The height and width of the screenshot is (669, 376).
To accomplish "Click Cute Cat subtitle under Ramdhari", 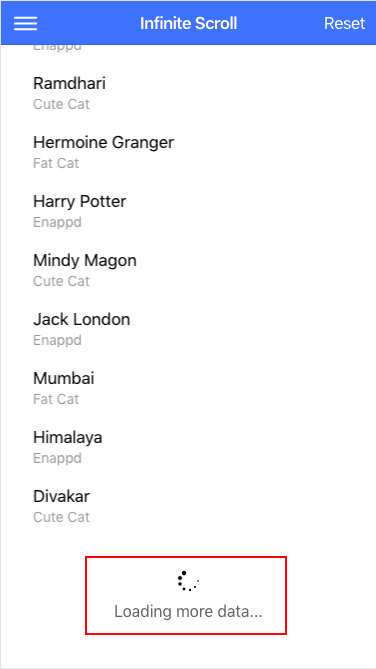I will pyautogui.click(x=61, y=104).
